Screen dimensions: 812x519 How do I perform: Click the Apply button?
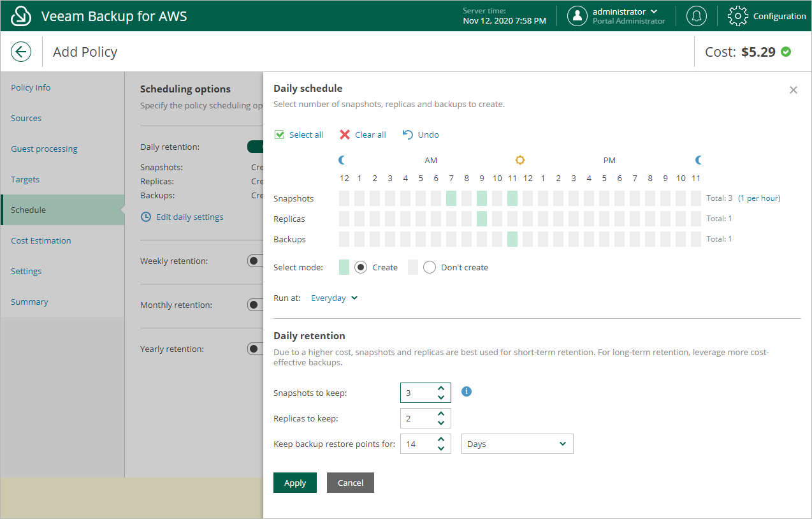(x=295, y=483)
